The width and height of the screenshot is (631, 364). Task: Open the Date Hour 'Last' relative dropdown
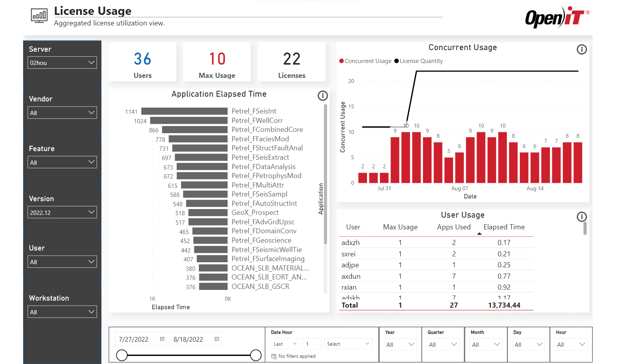pyautogui.click(x=285, y=344)
